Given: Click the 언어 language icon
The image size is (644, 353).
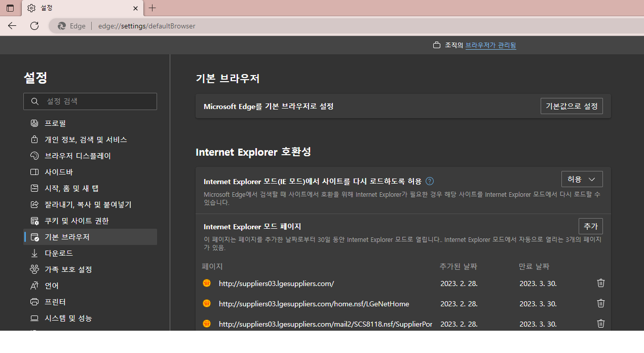Looking at the screenshot, I should click(34, 286).
